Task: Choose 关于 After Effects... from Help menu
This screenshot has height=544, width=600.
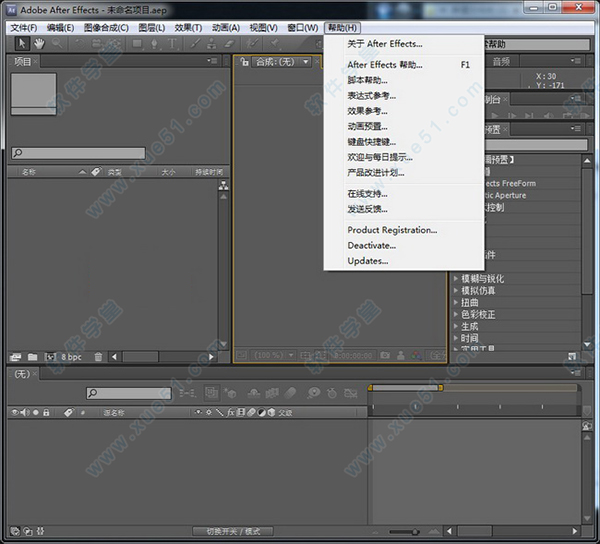Action: (x=404, y=44)
